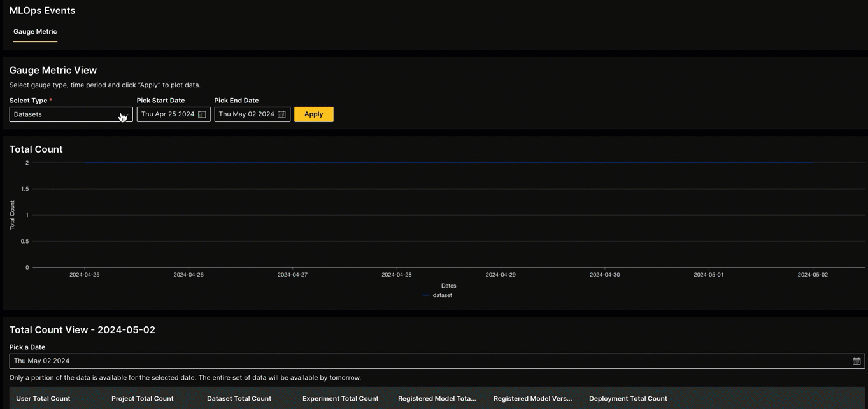Switch to the Gauge Metric tab
This screenshot has height=409, width=868.
35,32
